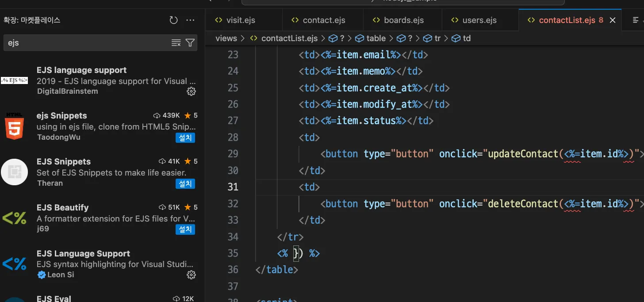The image size is (644, 302).
Task: Click the refresh extensions icon
Action: click(173, 20)
